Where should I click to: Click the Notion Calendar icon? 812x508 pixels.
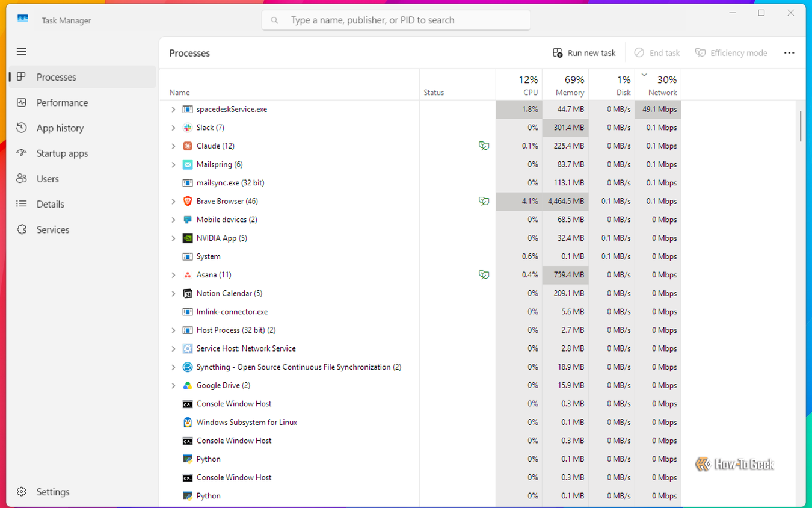pos(188,293)
